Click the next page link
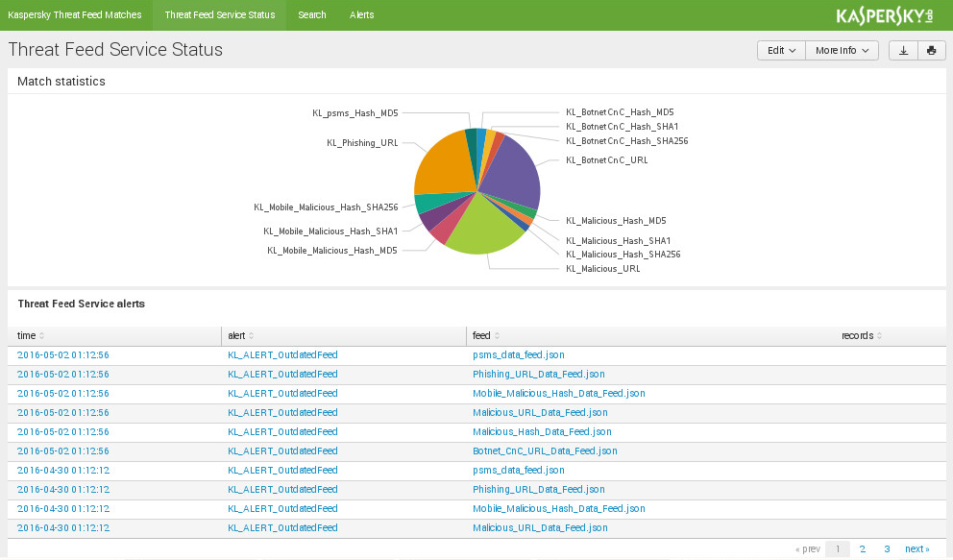 (x=916, y=549)
